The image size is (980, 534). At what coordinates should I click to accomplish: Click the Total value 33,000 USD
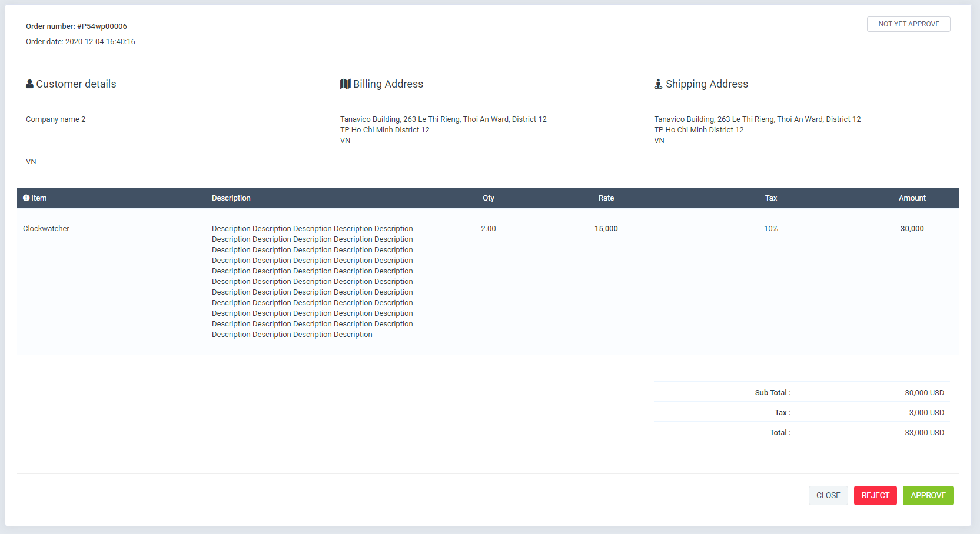pyautogui.click(x=924, y=432)
